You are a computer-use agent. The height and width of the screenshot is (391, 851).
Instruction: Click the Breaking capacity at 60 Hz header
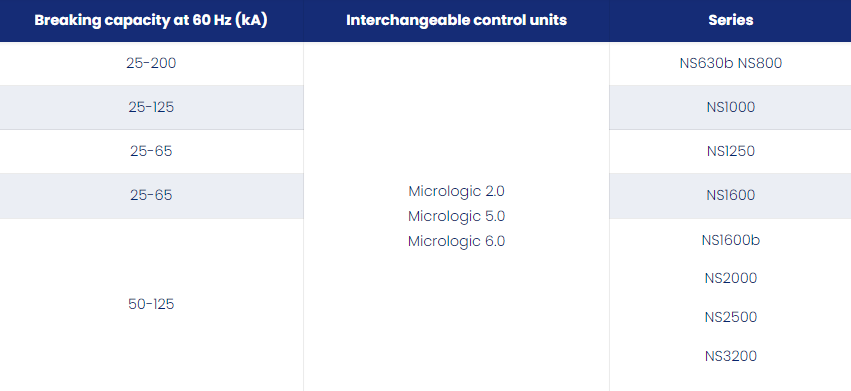(151, 21)
